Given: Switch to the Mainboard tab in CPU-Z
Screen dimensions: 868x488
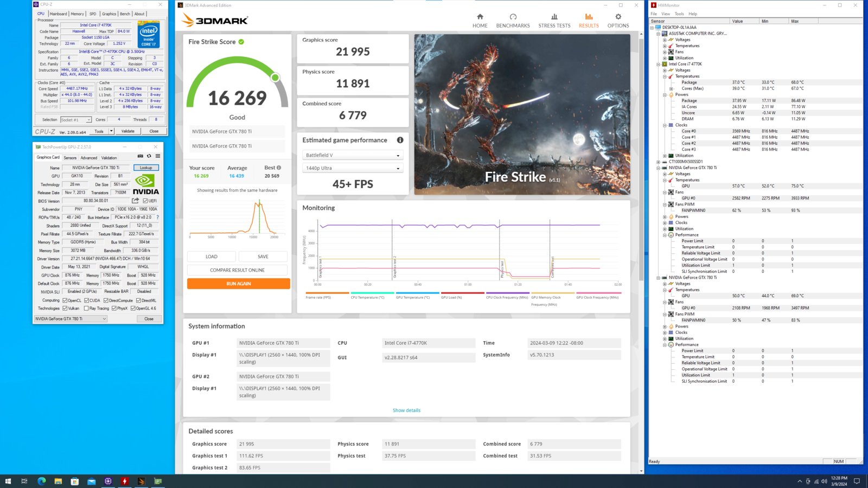Looking at the screenshot, I should pyautogui.click(x=58, y=14).
